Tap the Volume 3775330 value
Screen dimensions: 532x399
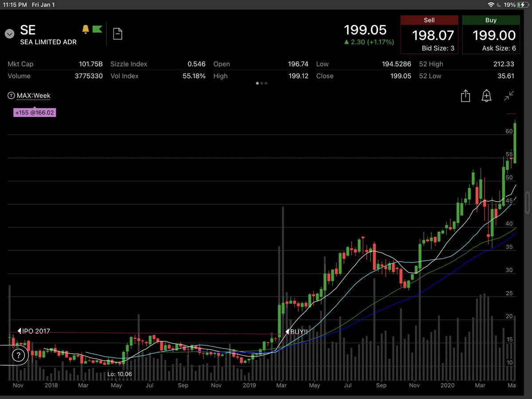tap(88, 76)
